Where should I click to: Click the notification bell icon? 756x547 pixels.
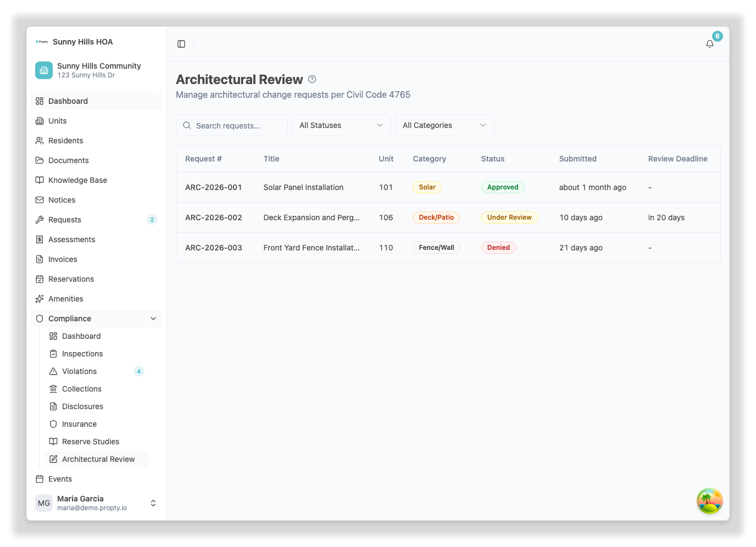pyautogui.click(x=710, y=44)
